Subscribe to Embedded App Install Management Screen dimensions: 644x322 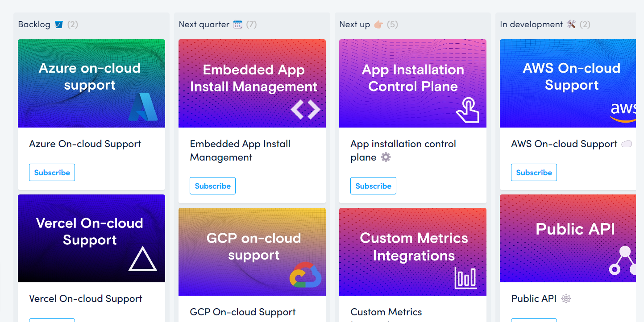pos(212,186)
